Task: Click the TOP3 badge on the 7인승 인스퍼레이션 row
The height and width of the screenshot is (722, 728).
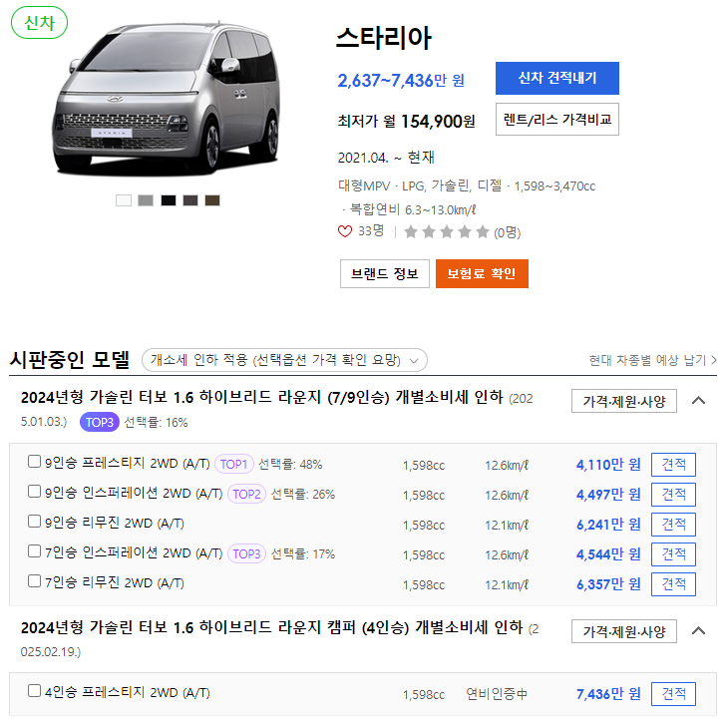Action: point(246,553)
